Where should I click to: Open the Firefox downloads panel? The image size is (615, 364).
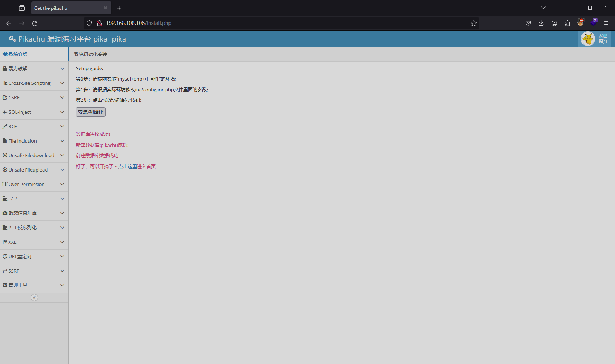541,23
